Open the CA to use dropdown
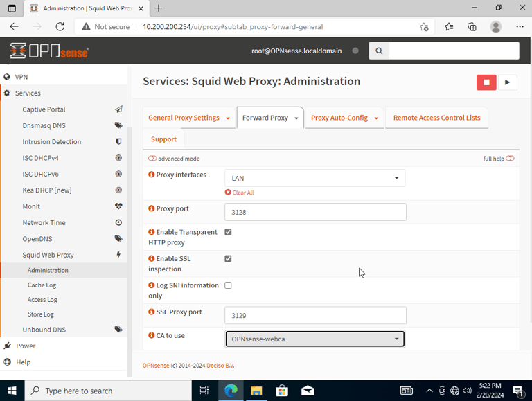 pos(315,339)
